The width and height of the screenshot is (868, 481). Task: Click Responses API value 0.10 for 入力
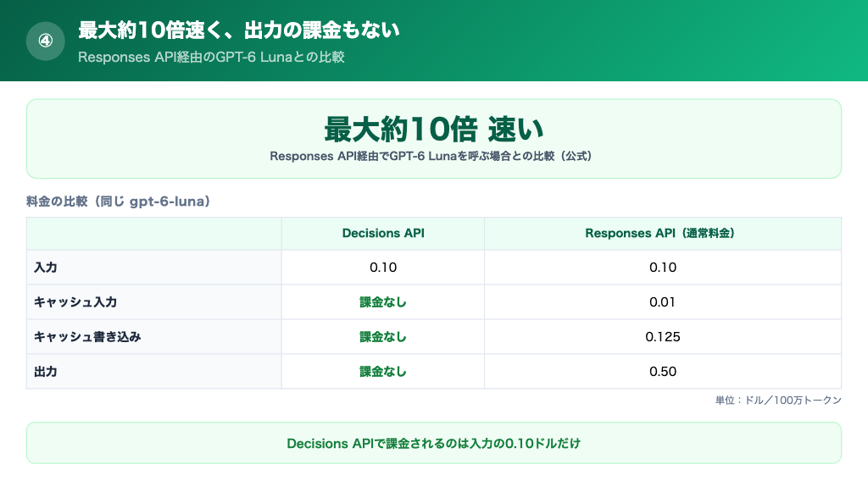(x=663, y=268)
